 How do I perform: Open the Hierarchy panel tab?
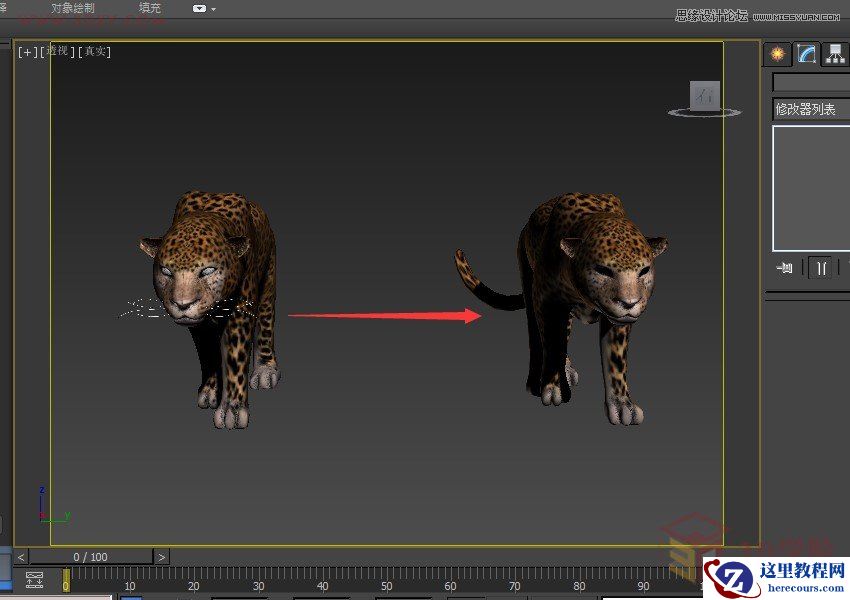(x=835, y=54)
